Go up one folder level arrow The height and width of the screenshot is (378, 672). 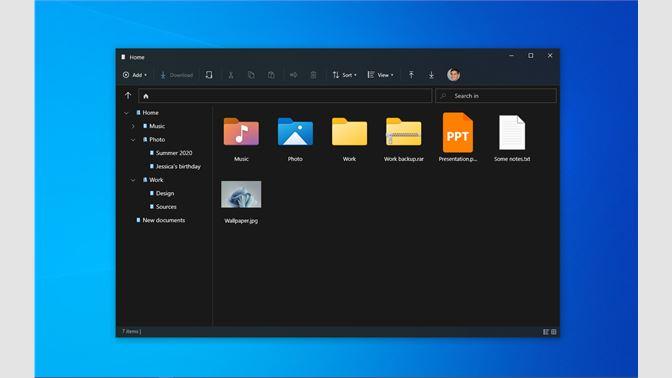click(x=128, y=96)
